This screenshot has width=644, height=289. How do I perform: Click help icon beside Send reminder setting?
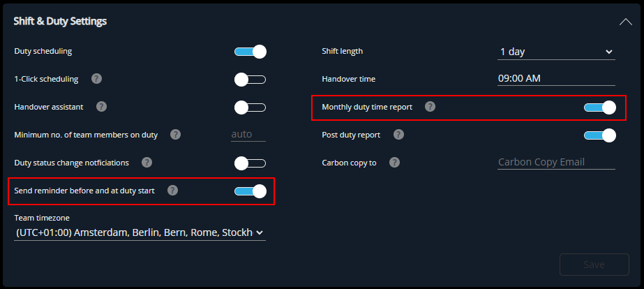(x=173, y=191)
